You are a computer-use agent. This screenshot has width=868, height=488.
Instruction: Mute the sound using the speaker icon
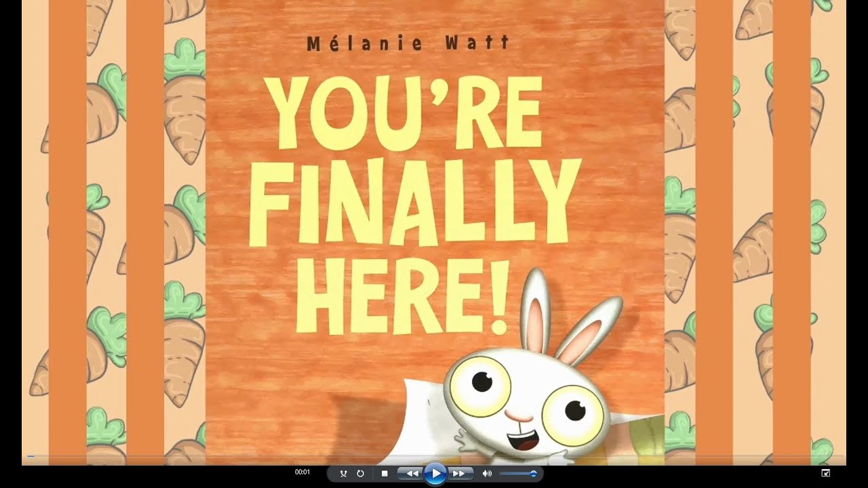click(x=487, y=473)
